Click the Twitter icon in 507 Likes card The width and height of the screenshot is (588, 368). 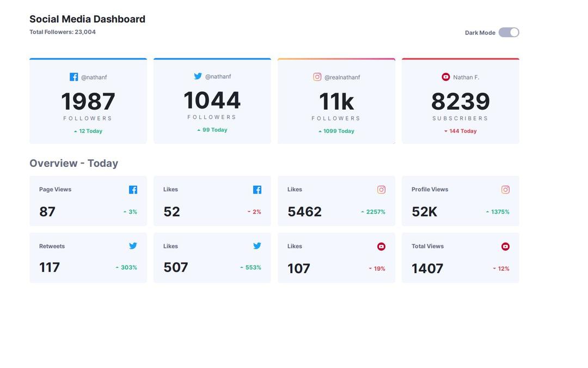click(257, 246)
